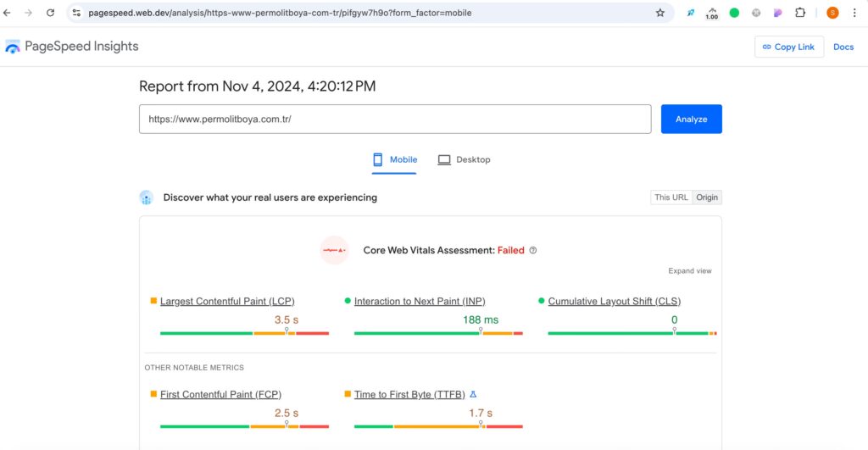Open the orange user profile avatar
Image resolution: width=868 pixels, height=450 pixels.
(x=832, y=13)
